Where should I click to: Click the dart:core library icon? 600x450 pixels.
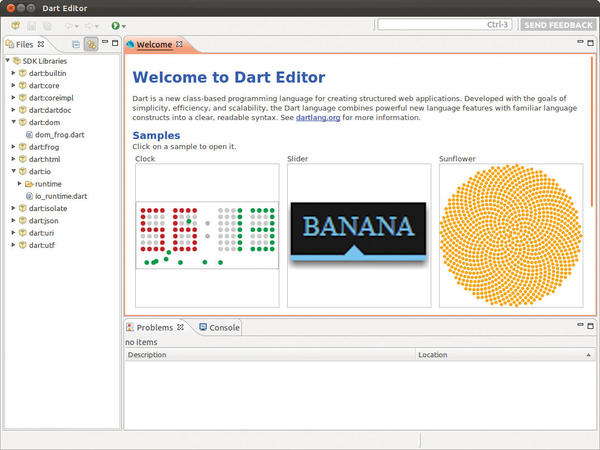(x=23, y=85)
